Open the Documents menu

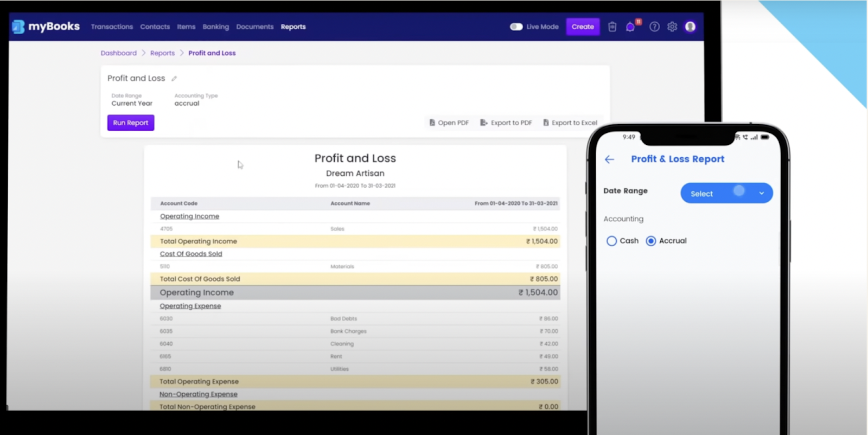[255, 27]
